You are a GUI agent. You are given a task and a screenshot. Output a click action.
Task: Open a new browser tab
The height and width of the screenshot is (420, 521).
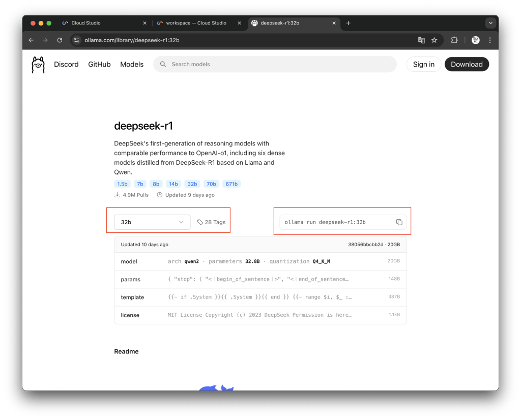(x=348, y=23)
